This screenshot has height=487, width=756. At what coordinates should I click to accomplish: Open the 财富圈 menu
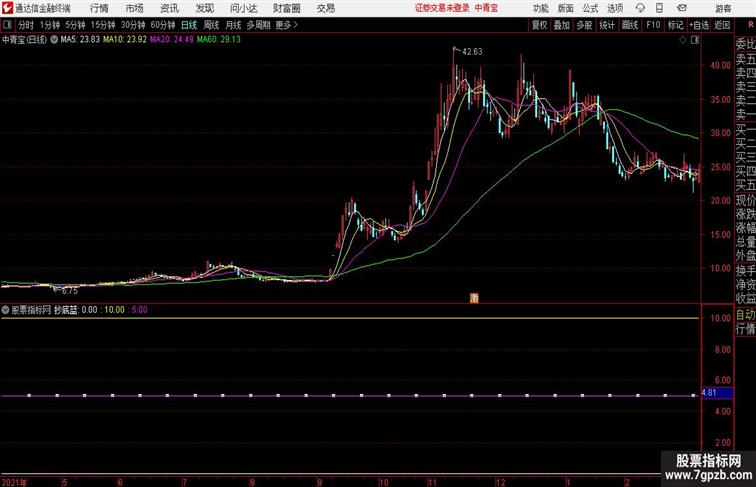coord(286,8)
